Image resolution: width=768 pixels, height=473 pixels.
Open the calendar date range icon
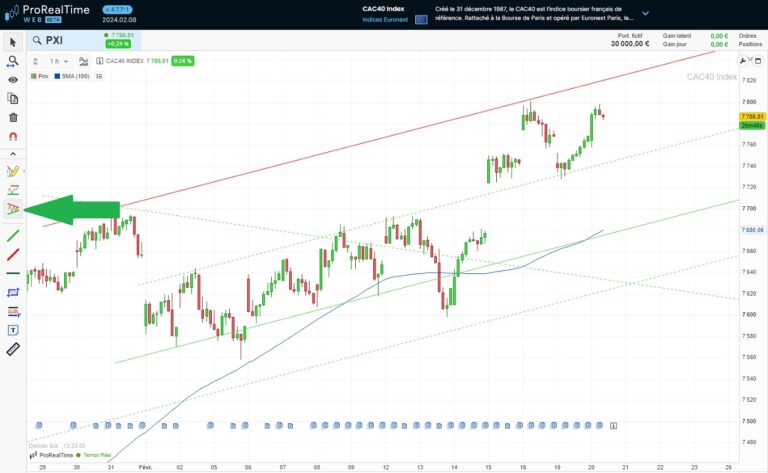pos(758,61)
